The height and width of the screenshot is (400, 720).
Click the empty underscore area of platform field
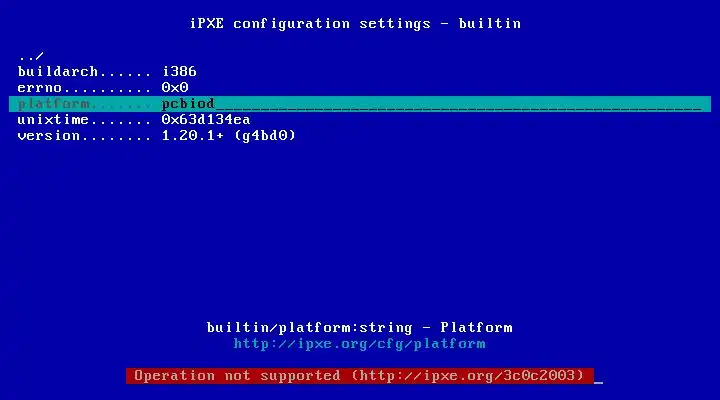point(458,104)
